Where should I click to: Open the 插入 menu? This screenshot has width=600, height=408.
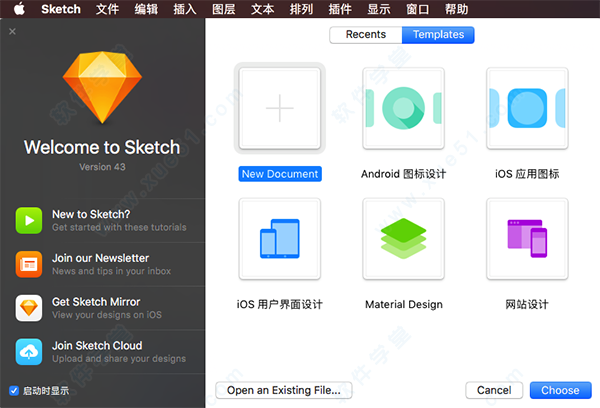coord(185,9)
